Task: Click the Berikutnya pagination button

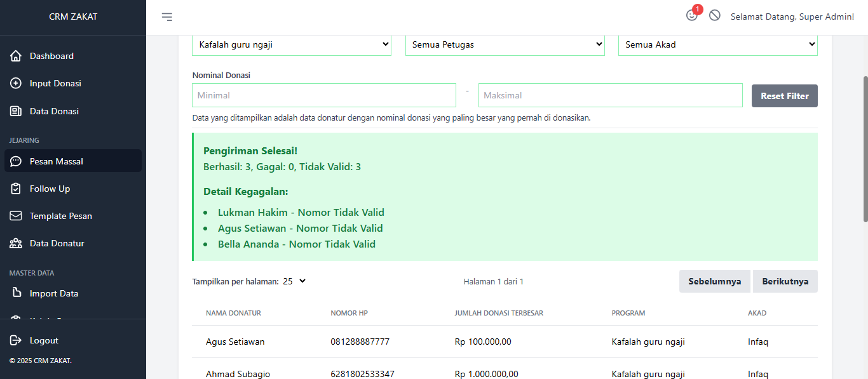Action: tap(785, 281)
